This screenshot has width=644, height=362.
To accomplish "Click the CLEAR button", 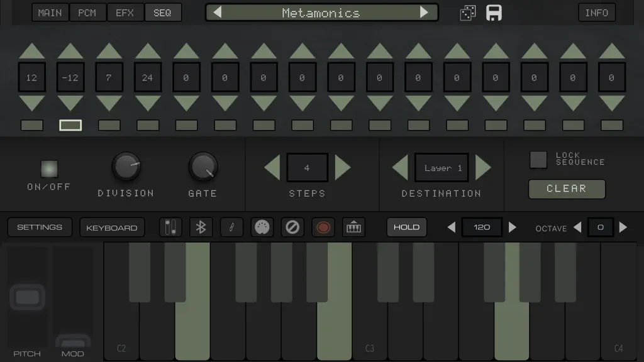I will click(x=567, y=189).
